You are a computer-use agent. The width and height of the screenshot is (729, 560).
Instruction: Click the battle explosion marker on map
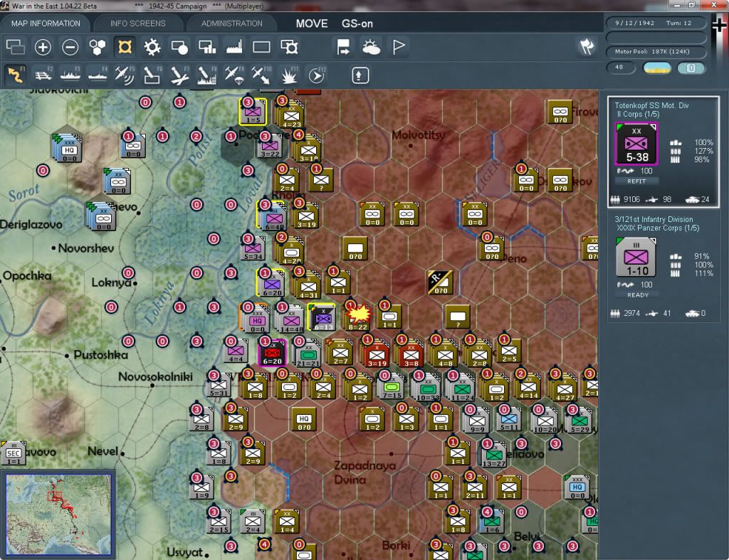click(x=359, y=315)
